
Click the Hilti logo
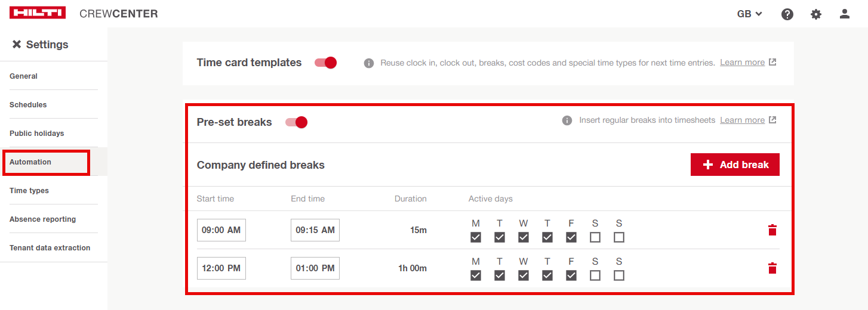(38, 13)
